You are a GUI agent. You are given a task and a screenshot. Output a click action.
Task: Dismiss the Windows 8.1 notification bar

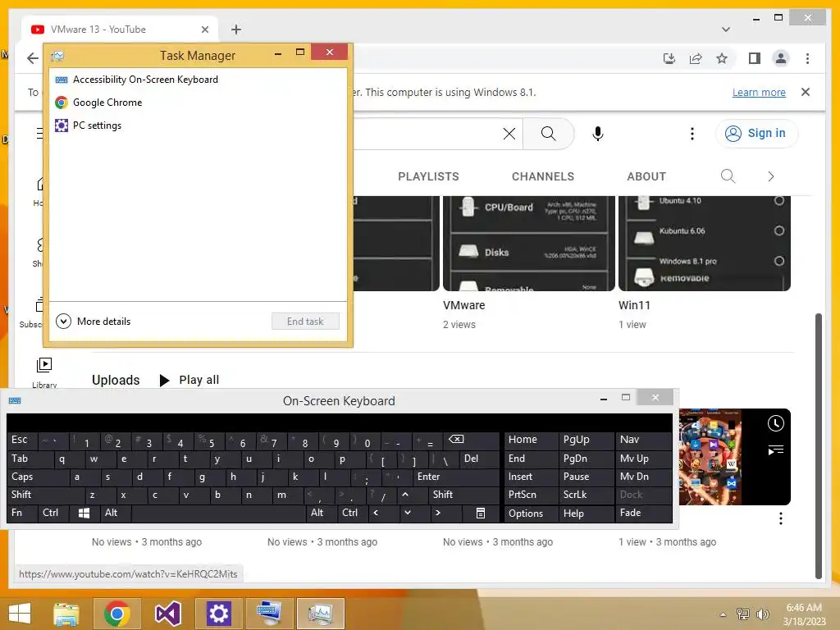tap(806, 92)
